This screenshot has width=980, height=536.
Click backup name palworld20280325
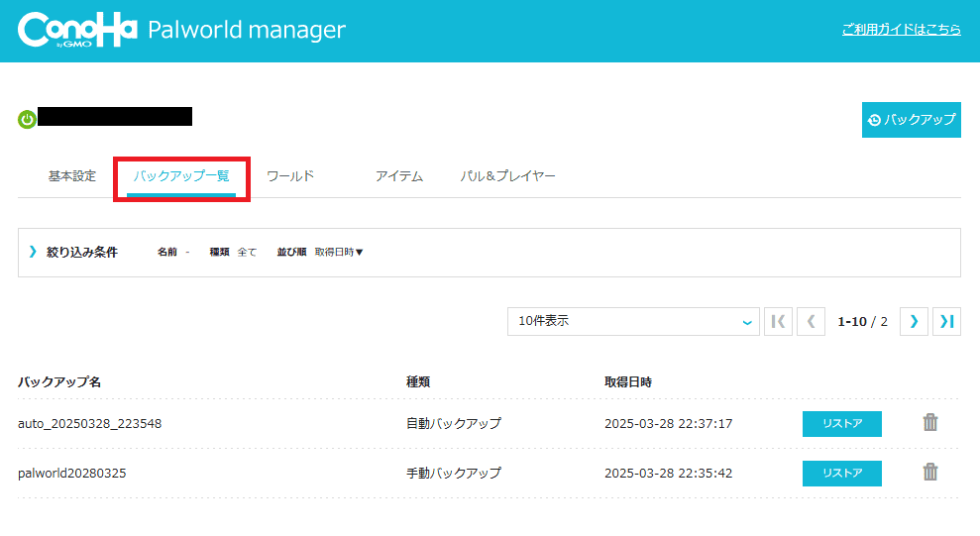click(x=72, y=473)
